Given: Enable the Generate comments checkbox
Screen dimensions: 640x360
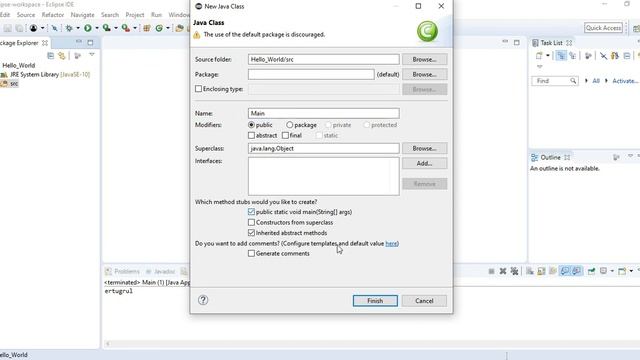Looking at the screenshot, I should 251,253.
